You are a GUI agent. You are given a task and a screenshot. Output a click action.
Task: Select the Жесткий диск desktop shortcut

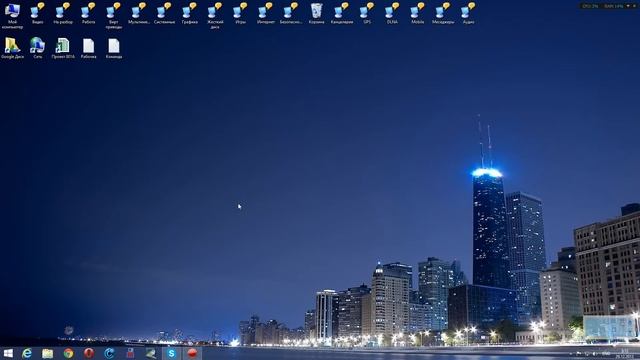pos(215,16)
